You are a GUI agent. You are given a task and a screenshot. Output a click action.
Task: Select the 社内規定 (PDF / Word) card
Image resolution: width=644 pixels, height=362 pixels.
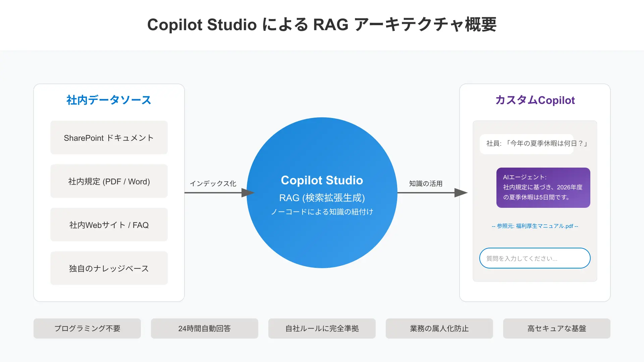click(109, 181)
